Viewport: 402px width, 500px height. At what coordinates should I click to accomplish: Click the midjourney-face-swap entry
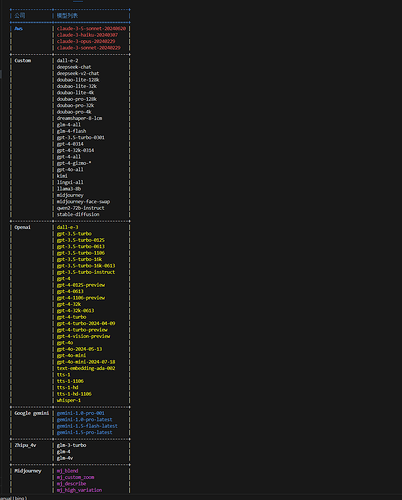click(x=83, y=202)
